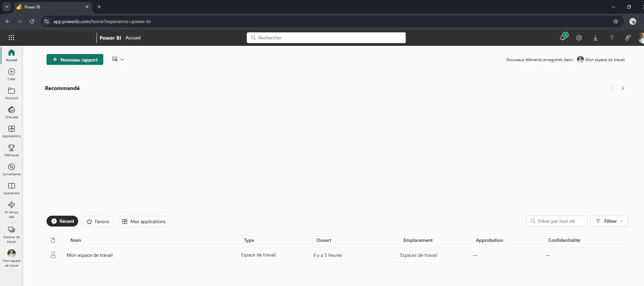Bookmark this page with the star icon

[x=616, y=21]
